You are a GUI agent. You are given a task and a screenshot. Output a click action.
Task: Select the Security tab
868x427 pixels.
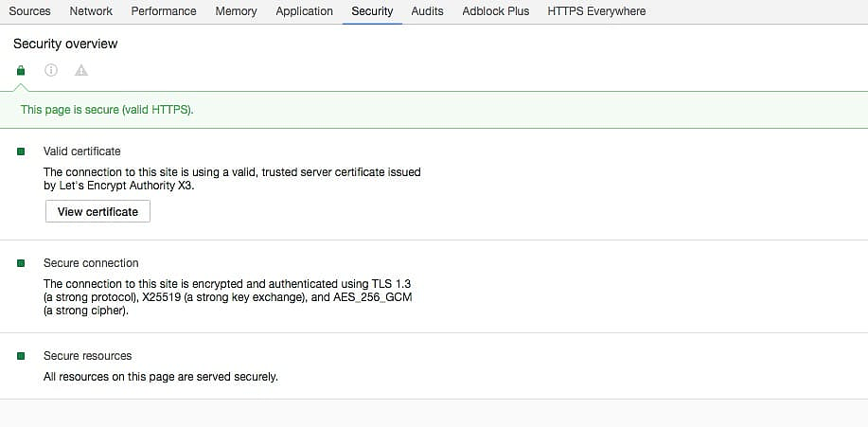coord(372,11)
